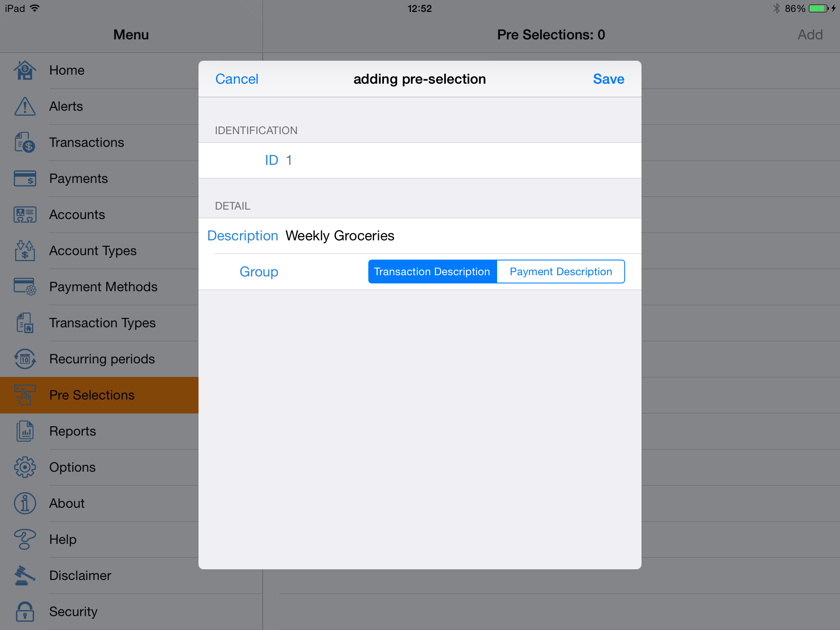Tap the Help question mark icon

(25, 539)
